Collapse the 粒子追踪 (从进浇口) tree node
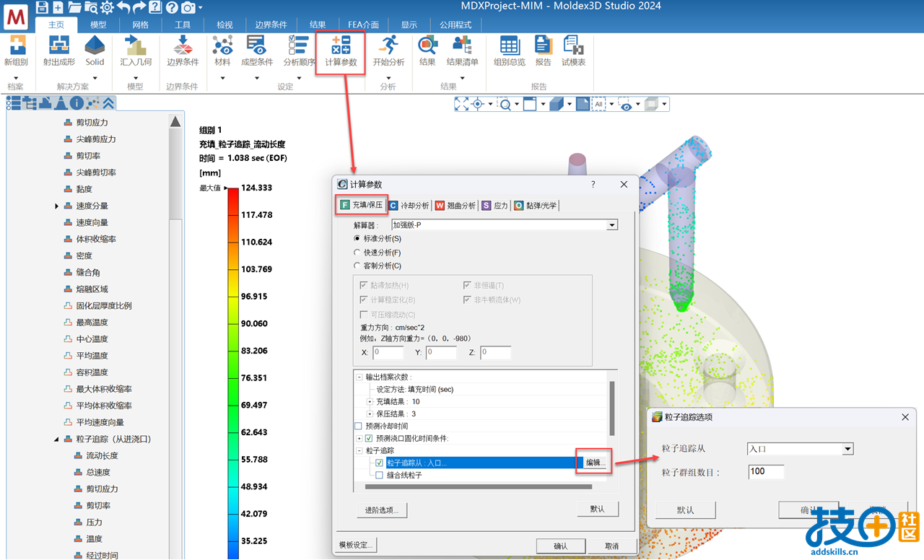924x560 pixels. coord(57,439)
